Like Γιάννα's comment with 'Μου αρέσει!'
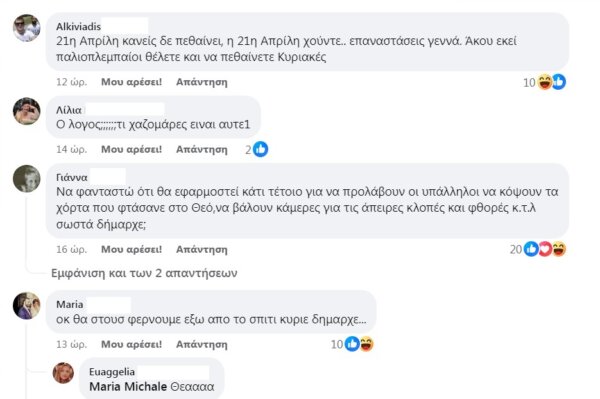Screen dimensions: 600x399 [x=132, y=249]
